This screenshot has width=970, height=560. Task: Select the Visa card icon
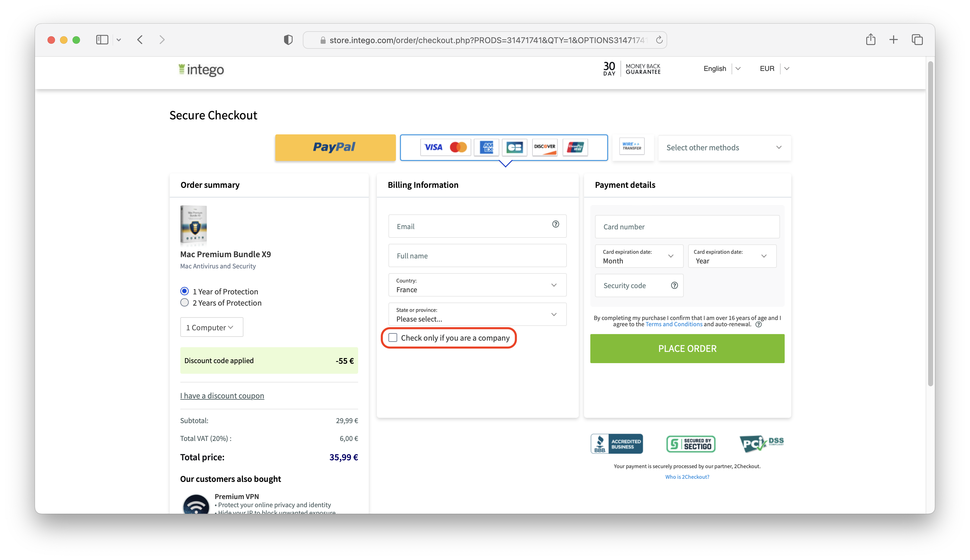(433, 147)
